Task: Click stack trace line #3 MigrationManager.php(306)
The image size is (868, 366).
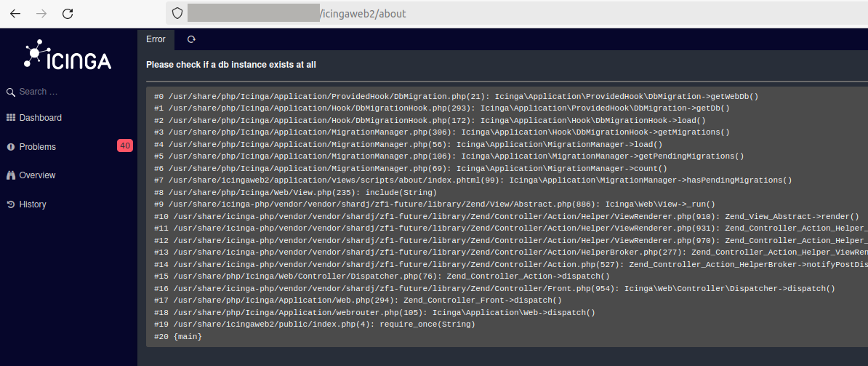Action: (442, 132)
